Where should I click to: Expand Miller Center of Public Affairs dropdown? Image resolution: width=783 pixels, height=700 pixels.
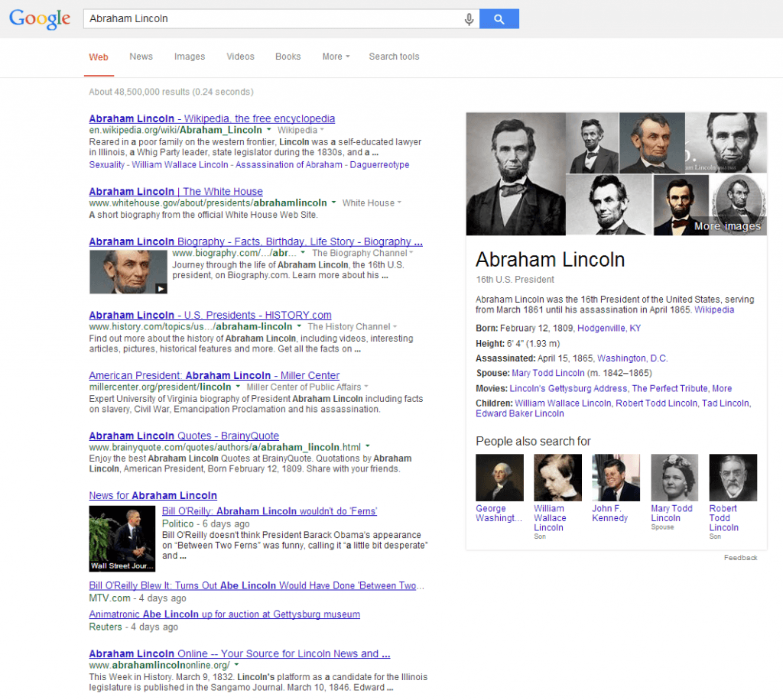[x=307, y=387]
